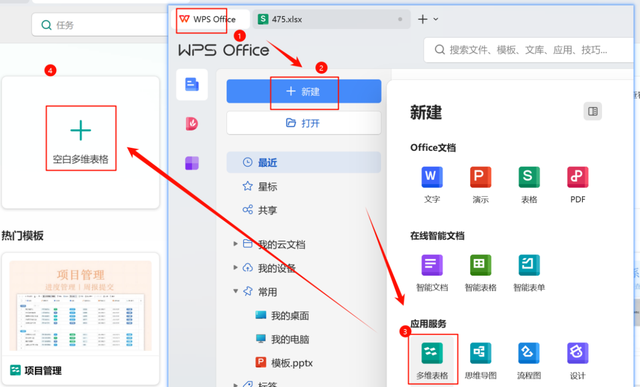
Task: Click the blue 新建 button
Action: [x=304, y=91]
